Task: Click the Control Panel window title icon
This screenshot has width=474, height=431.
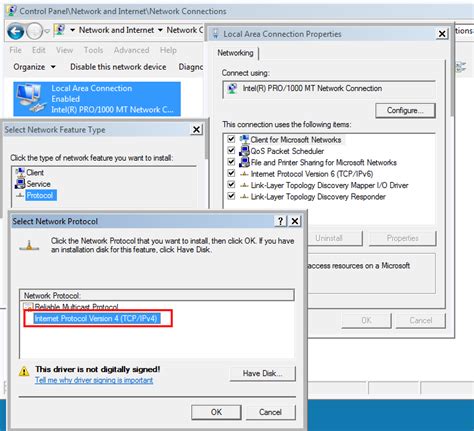Action: 11,11
